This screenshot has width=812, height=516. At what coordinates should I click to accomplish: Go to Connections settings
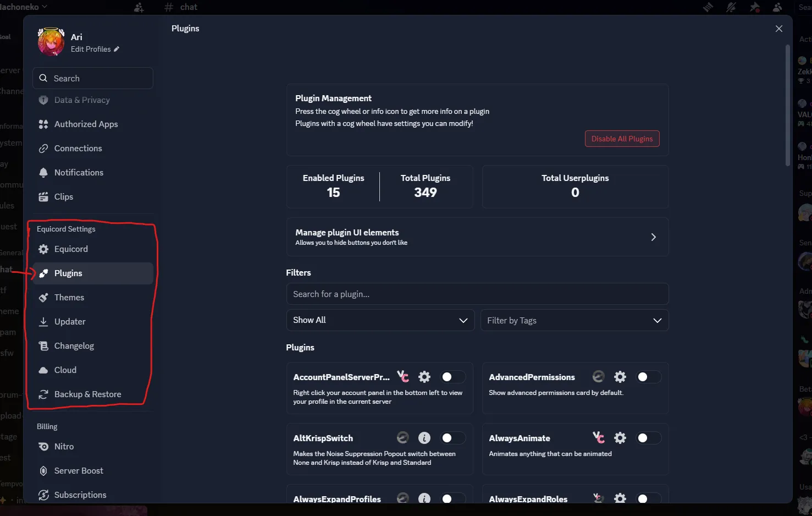point(92,149)
